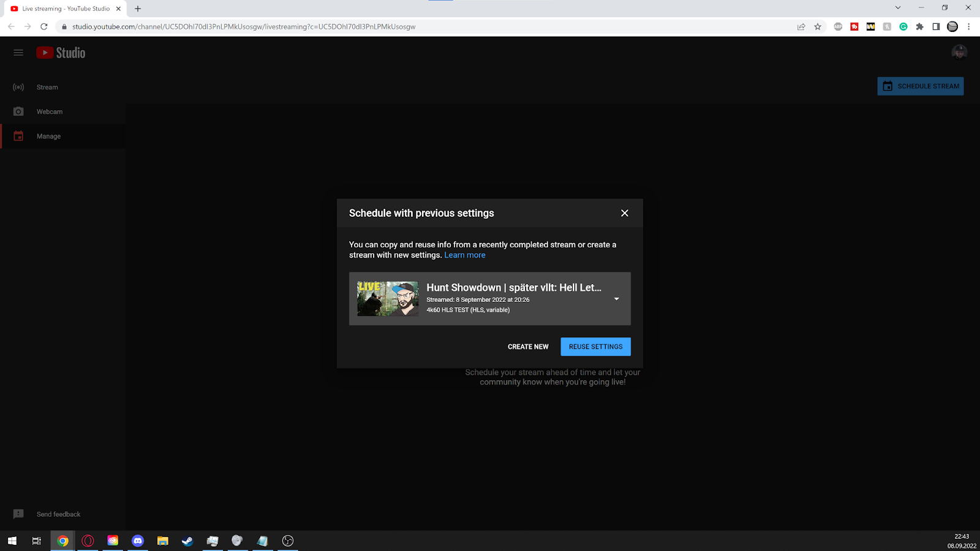
Task: Click the browser back arrow
Action: tap(11, 26)
